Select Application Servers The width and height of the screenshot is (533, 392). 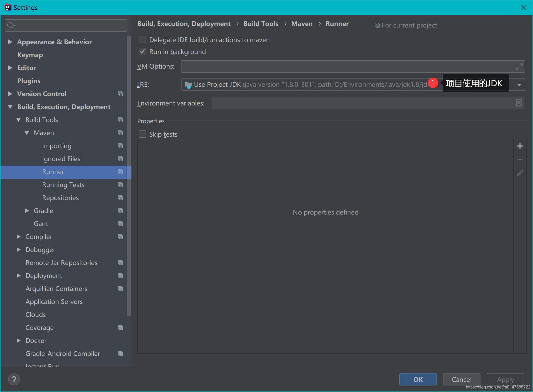click(x=54, y=302)
